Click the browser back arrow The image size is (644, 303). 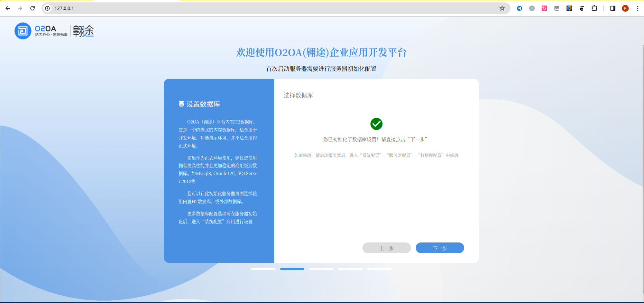point(8,8)
